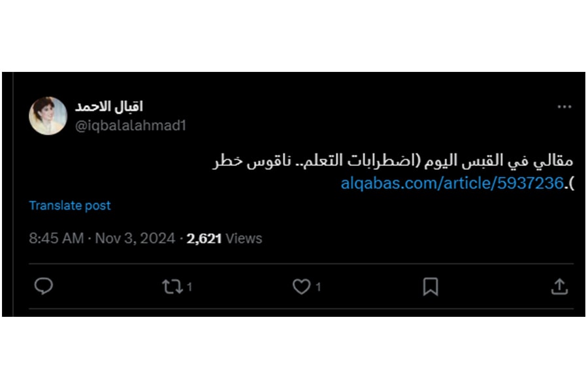The height and width of the screenshot is (392, 588).
Task: Click Translate post
Action: click(70, 206)
